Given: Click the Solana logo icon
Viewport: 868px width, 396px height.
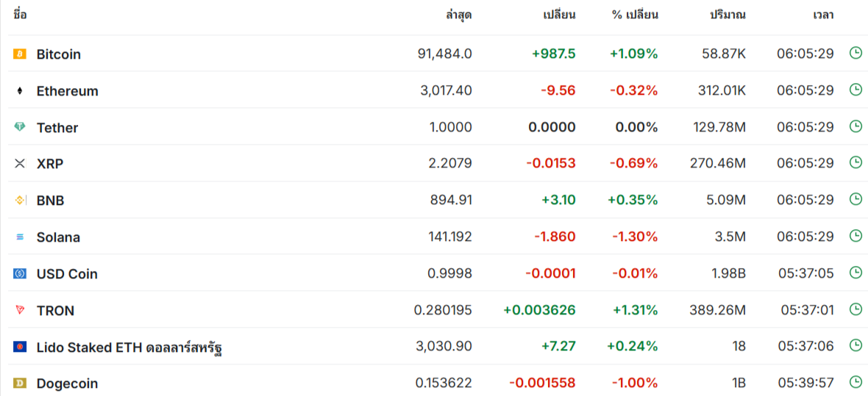Looking at the screenshot, I should click(20, 237).
